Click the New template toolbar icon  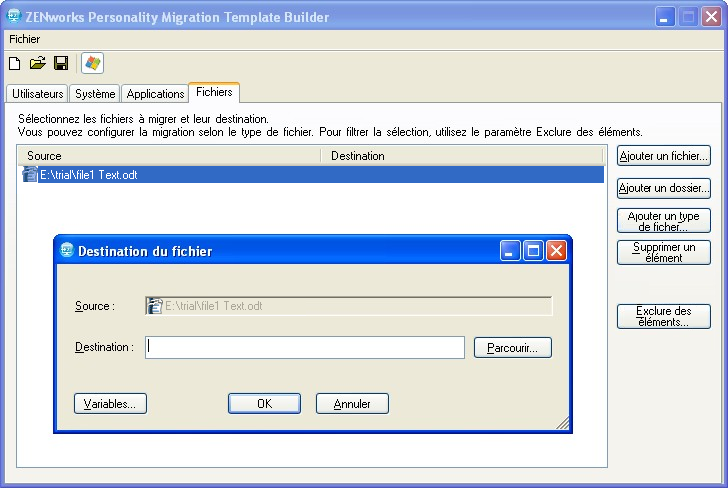pos(15,63)
